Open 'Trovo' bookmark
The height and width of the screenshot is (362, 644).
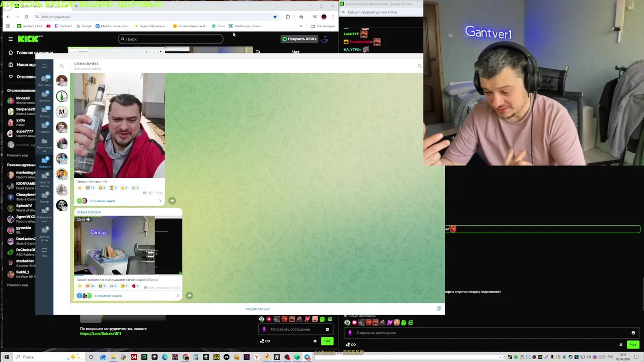[218, 26]
